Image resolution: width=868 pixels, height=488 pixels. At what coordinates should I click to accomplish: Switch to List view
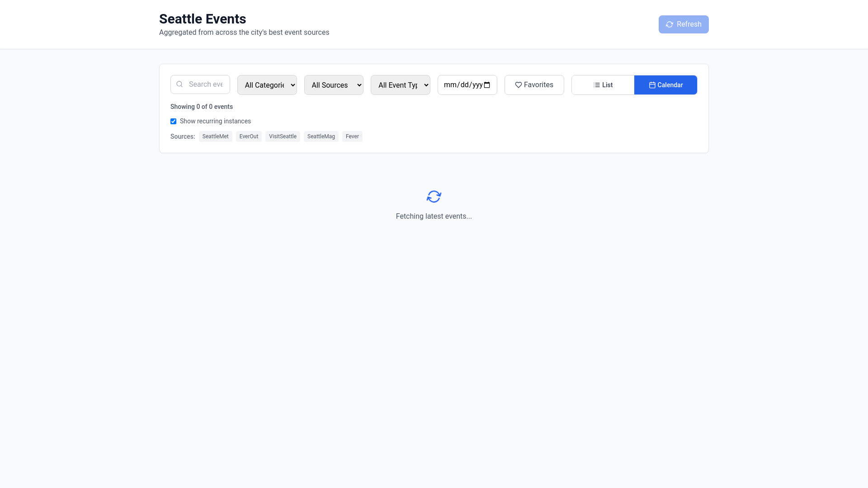pos(603,85)
